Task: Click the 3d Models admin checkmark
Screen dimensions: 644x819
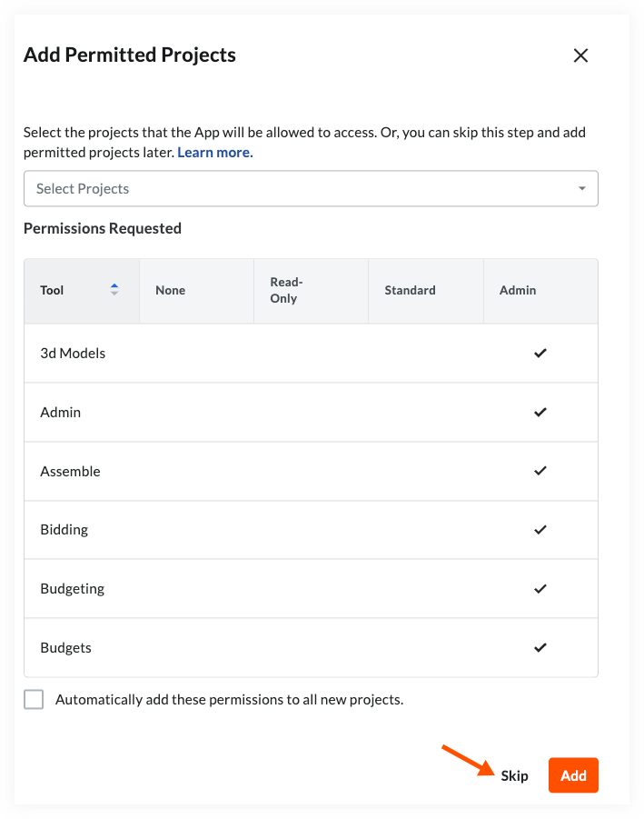Action: [540, 353]
